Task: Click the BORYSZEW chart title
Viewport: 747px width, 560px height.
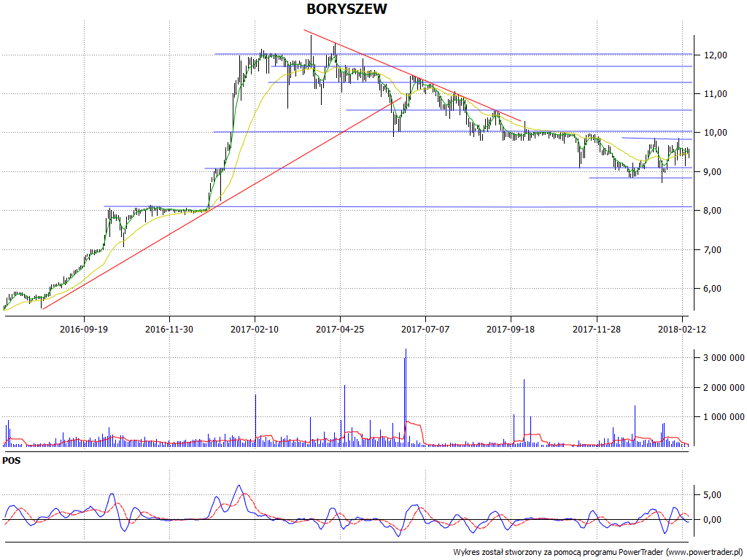Action: click(x=347, y=9)
